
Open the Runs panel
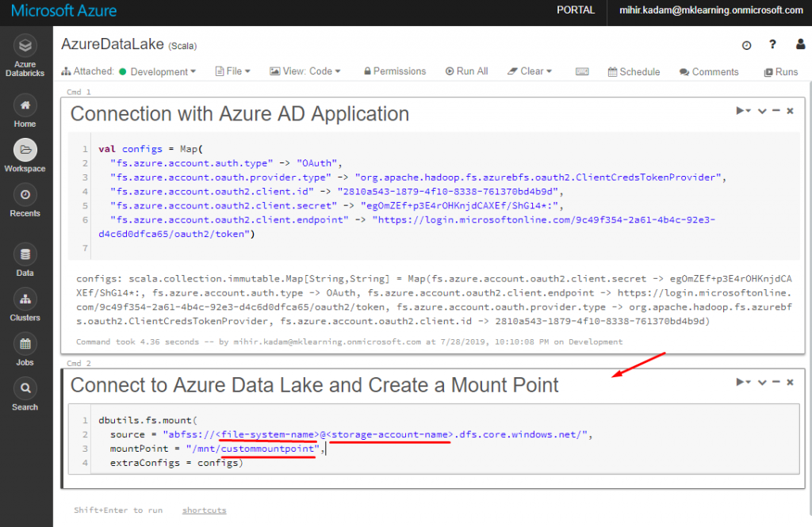click(781, 72)
